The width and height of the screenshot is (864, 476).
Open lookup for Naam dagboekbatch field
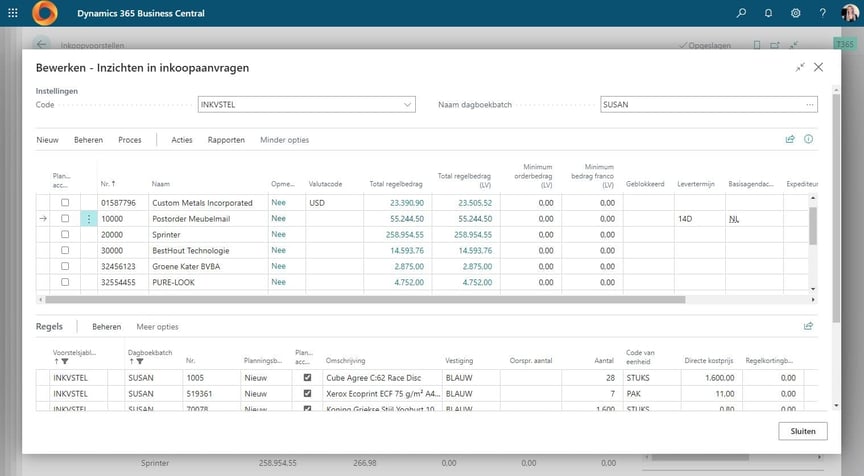(x=809, y=105)
